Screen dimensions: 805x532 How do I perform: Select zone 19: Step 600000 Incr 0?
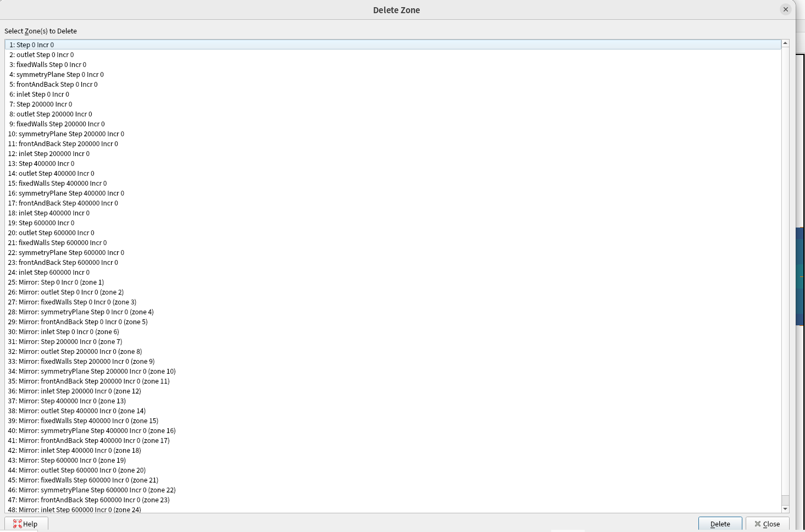tap(42, 223)
